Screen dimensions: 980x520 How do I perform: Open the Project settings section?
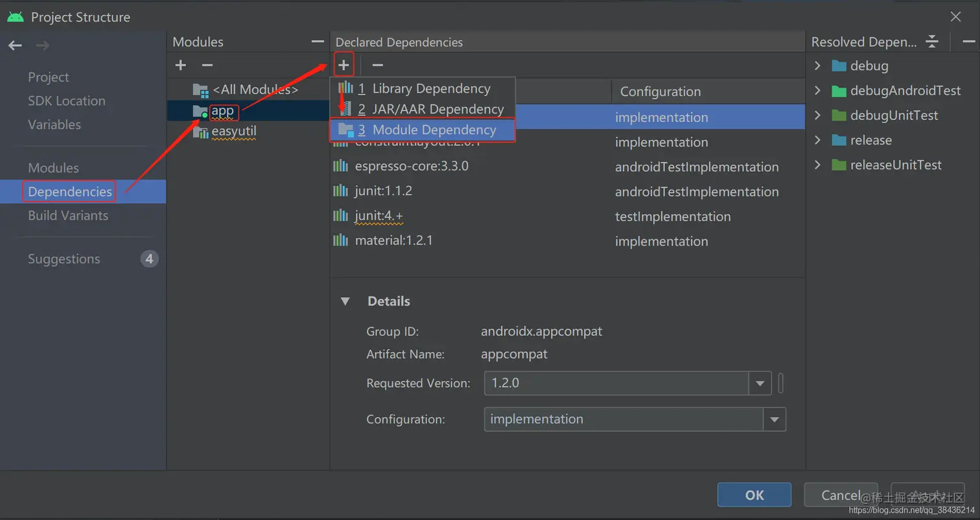click(49, 77)
